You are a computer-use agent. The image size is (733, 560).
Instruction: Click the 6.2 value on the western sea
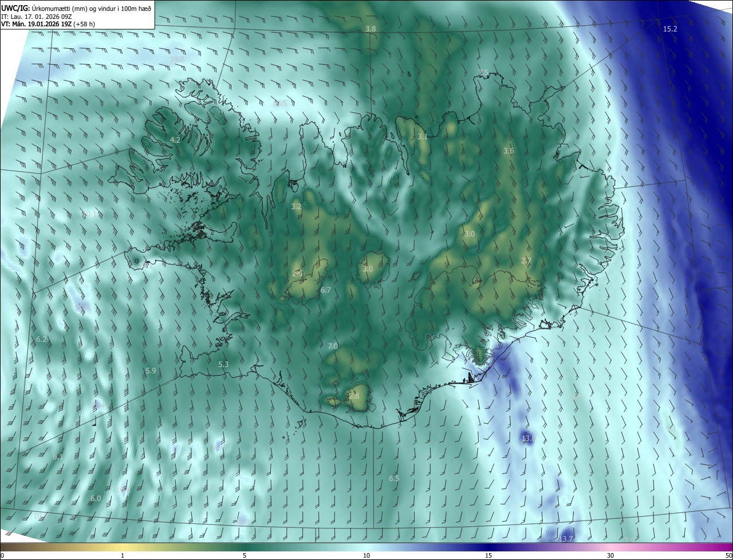[41, 340]
